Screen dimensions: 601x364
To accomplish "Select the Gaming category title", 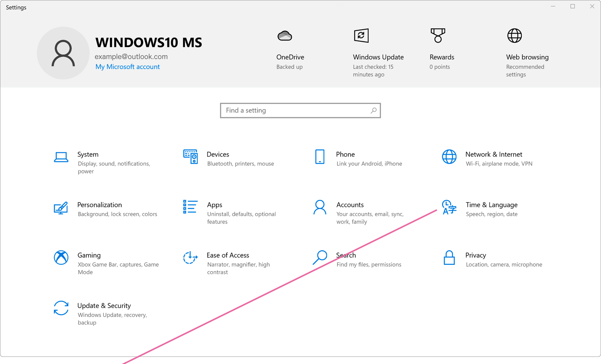I will pos(89,255).
